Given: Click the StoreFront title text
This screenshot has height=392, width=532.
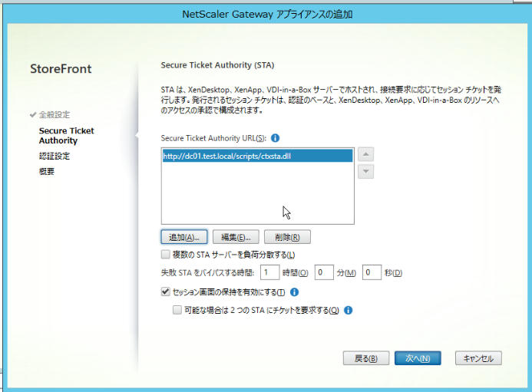Looking at the screenshot, I should (61, 69).
